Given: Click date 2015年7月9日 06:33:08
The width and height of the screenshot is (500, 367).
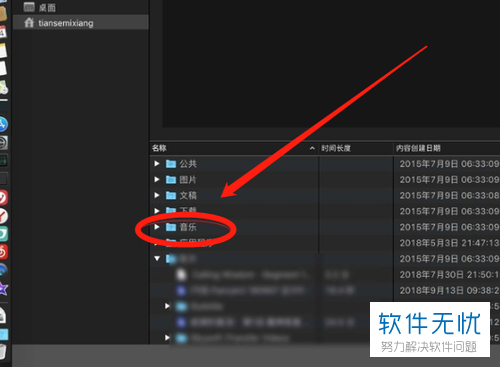Looking at the screenshot, I should coord(449,195).
